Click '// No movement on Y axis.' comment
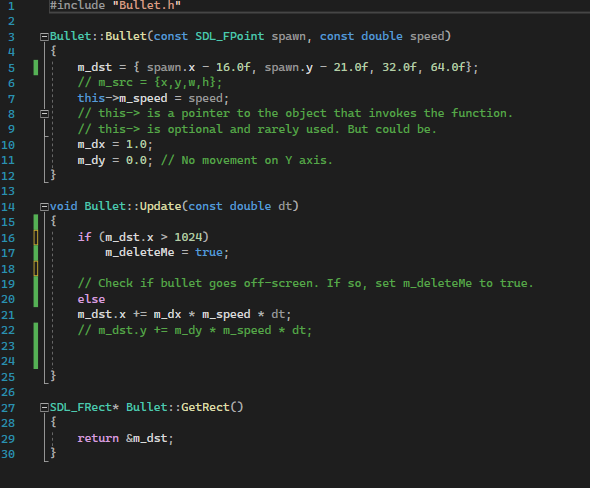Screen dimensions: 590x488 tap(247, 160)
